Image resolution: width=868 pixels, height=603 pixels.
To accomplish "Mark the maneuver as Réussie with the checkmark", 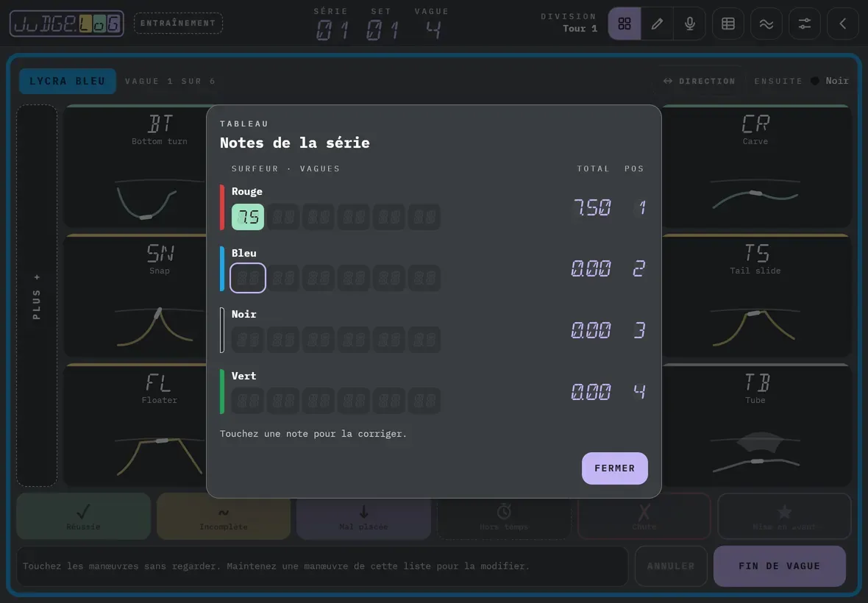I will [84, 516].
